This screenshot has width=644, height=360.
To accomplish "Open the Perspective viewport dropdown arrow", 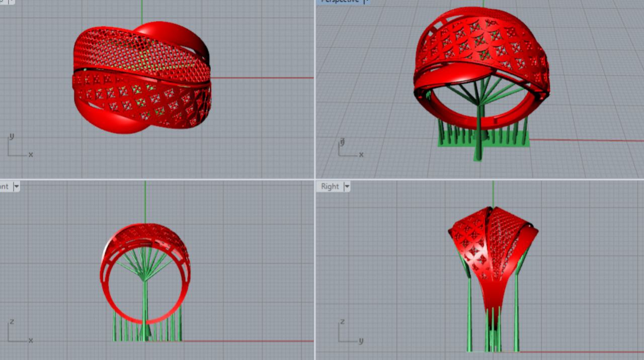I will [x=366, y=2].
